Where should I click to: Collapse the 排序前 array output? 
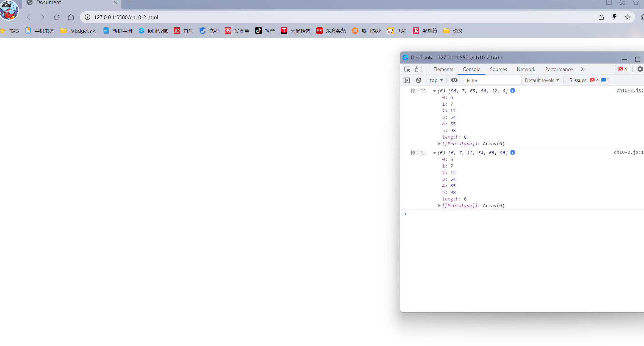click(434, 91)
